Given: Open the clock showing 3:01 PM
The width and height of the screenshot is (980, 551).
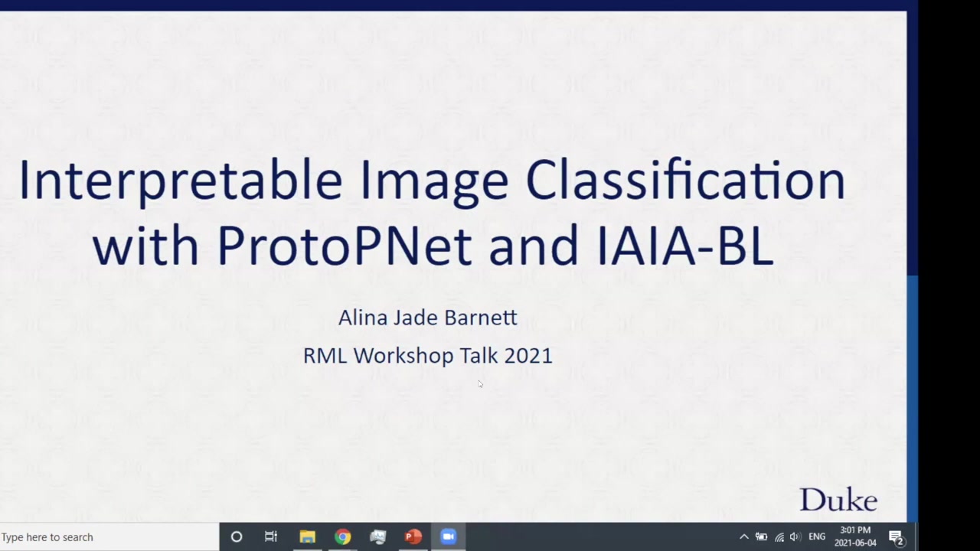Looking at the screenshot, I should point(855,536).
